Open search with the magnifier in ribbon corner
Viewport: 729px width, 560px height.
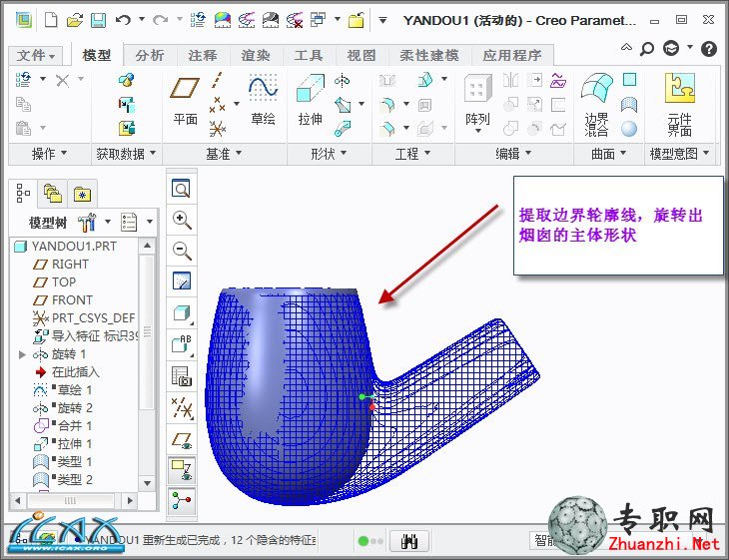coord(647,48)
